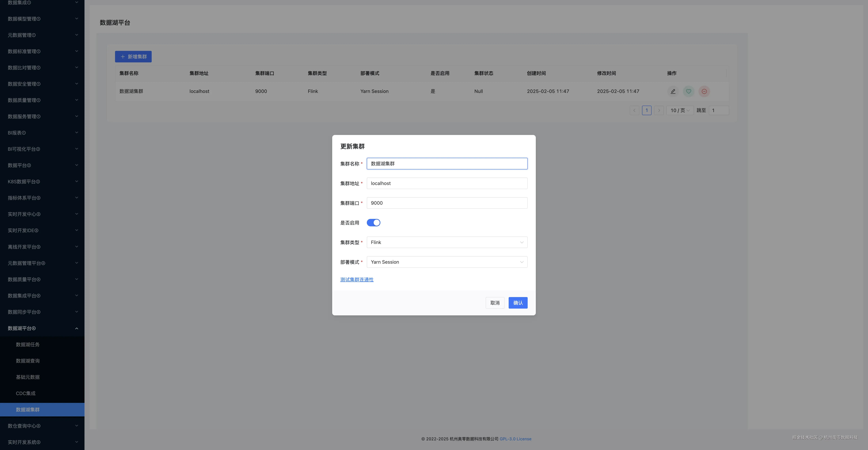Expand the 数据标准管理 sidebar menu
868x450 pixels.
42,51
